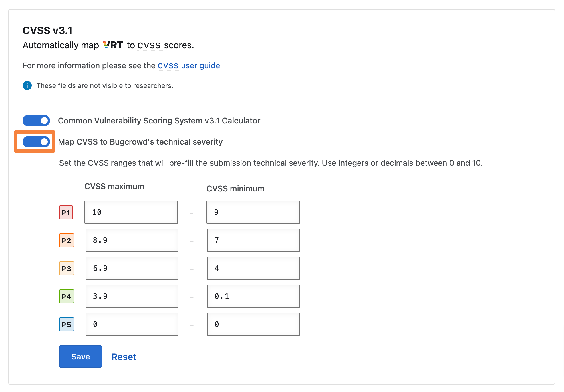Open the CVSS user guide link

click(189, 66)
